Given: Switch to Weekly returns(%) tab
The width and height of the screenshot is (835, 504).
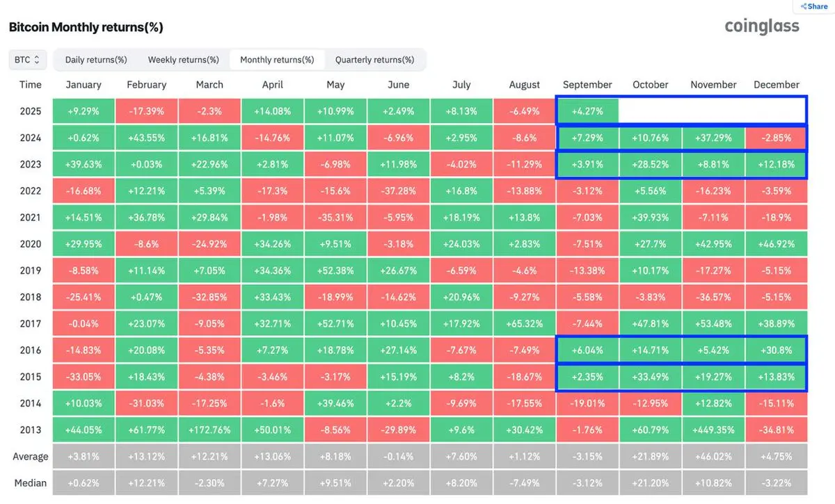Looking at the screenshot, I should pos(184,60).
